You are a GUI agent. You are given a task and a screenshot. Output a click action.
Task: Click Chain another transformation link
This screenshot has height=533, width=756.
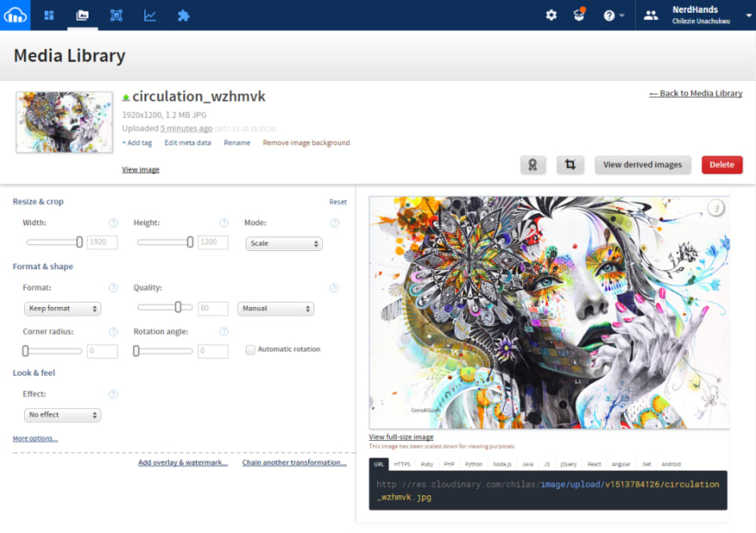294,463
